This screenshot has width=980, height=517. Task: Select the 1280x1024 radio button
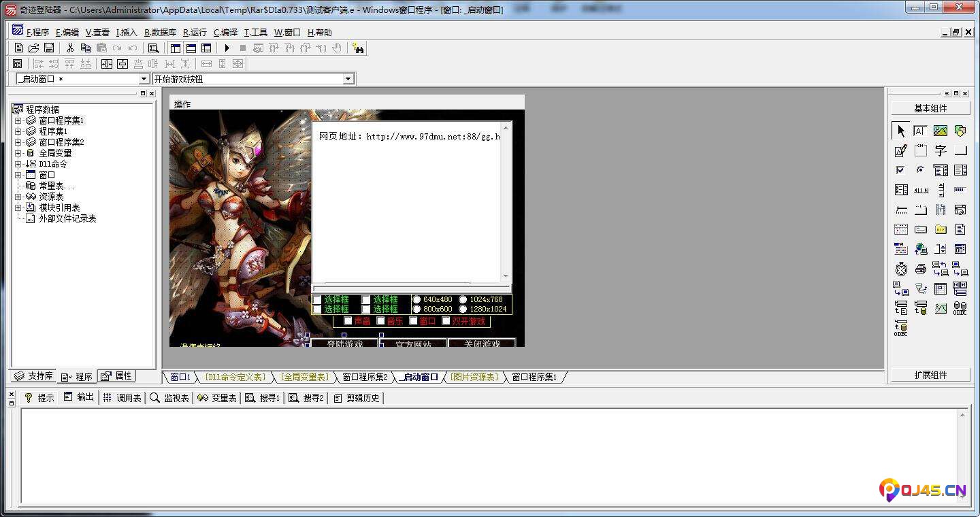tap(463, 309)
